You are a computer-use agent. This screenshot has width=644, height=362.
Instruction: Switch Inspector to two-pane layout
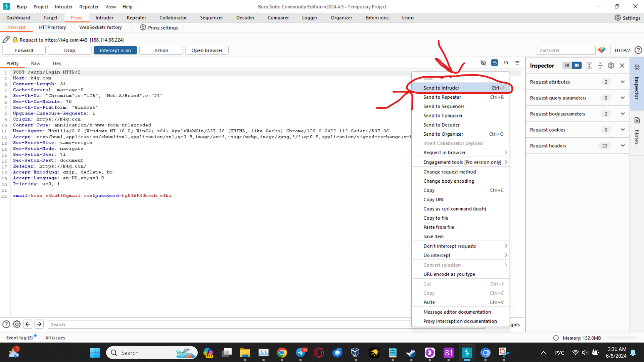point(577,65)
